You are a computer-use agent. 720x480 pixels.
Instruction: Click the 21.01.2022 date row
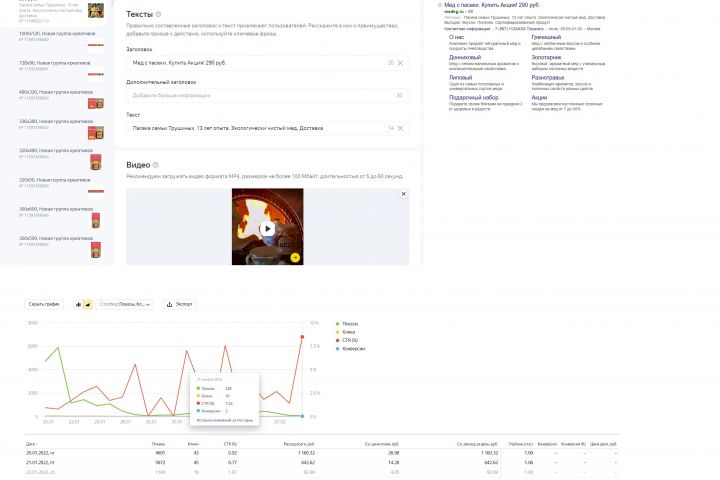tap(321, 463)
